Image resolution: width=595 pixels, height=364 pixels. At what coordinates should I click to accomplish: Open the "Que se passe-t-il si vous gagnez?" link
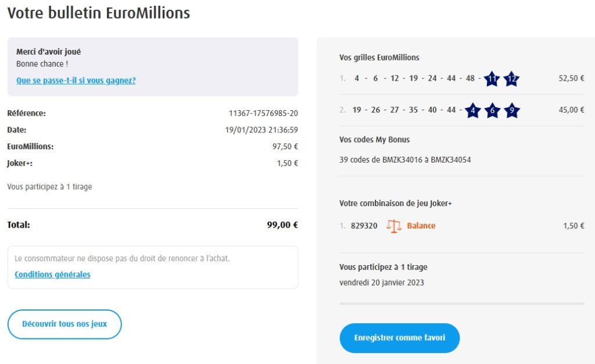pos(76,81)
